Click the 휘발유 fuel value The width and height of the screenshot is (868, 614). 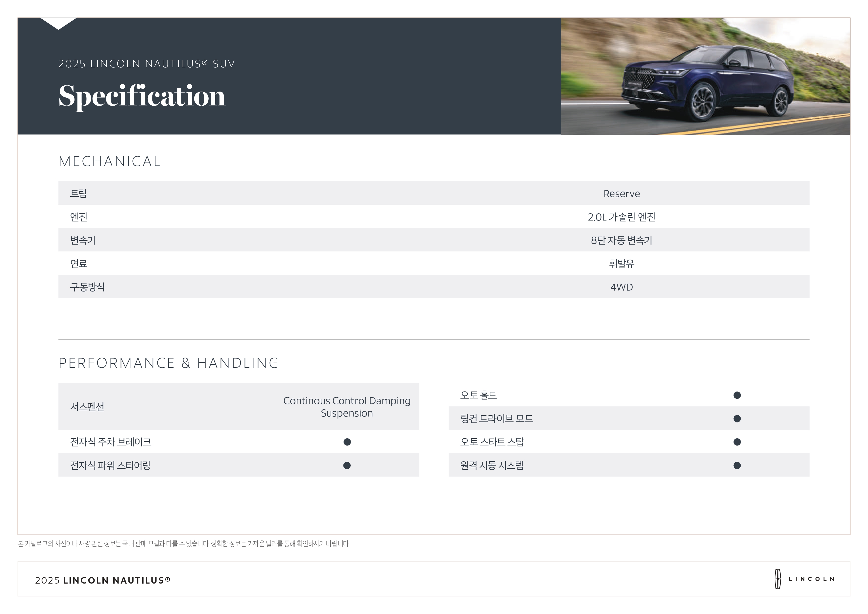(622, 264)
